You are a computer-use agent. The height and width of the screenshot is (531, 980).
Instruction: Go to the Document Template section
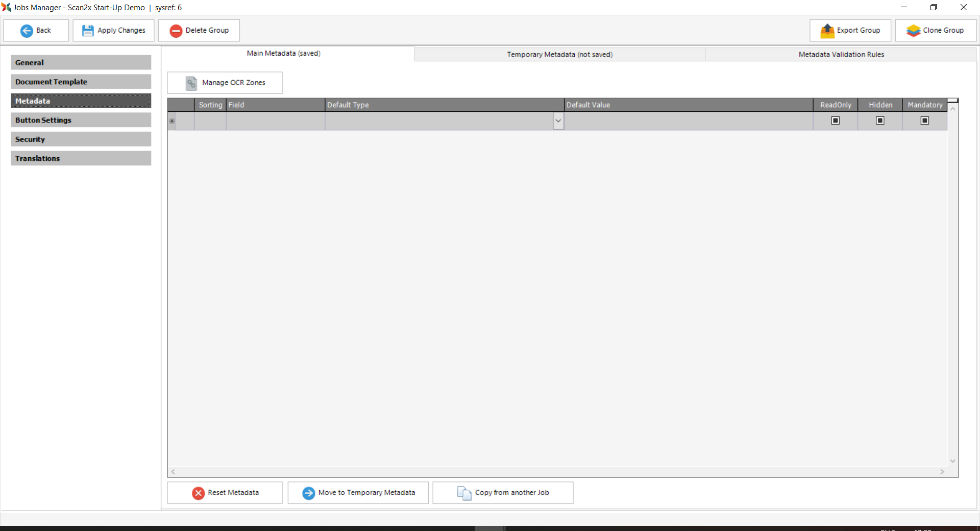(x=81, y=82)
